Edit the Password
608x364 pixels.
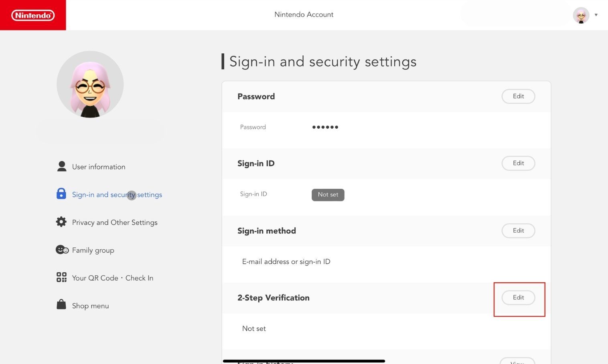pos(518,96)
